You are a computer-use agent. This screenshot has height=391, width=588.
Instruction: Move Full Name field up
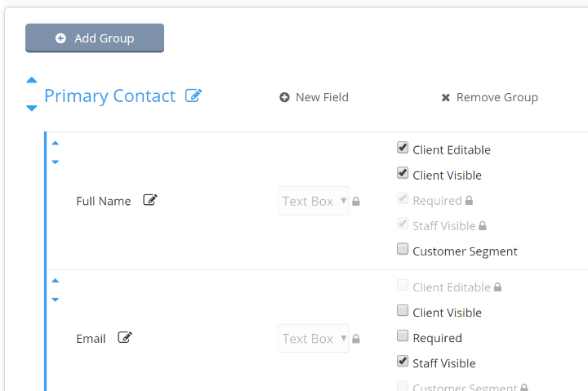pyautogui.click(x=56, y=143)
